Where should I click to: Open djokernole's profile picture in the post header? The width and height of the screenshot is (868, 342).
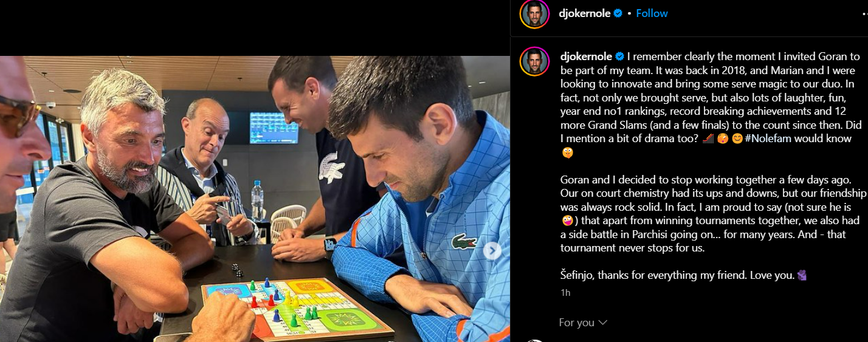coord(535,13)
